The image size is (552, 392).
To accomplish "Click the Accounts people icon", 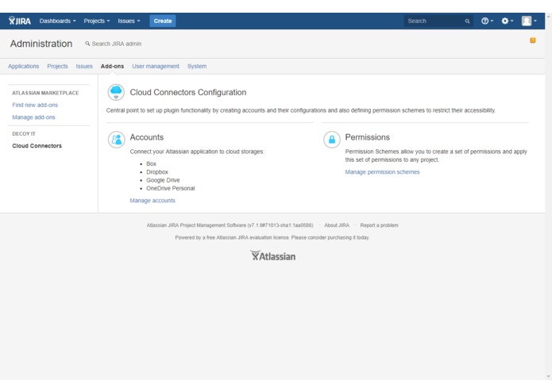I will pos(117,140).
